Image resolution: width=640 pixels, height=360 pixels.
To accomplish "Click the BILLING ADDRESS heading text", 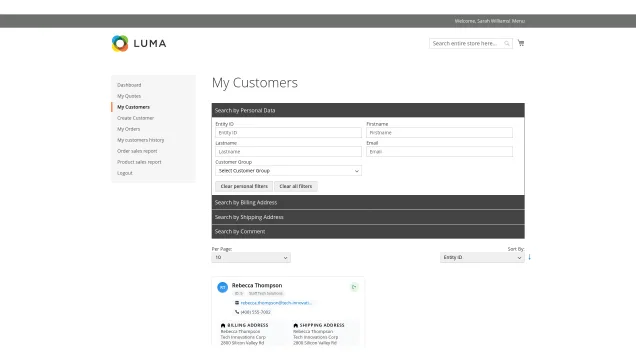I will (x=248, y=325).
